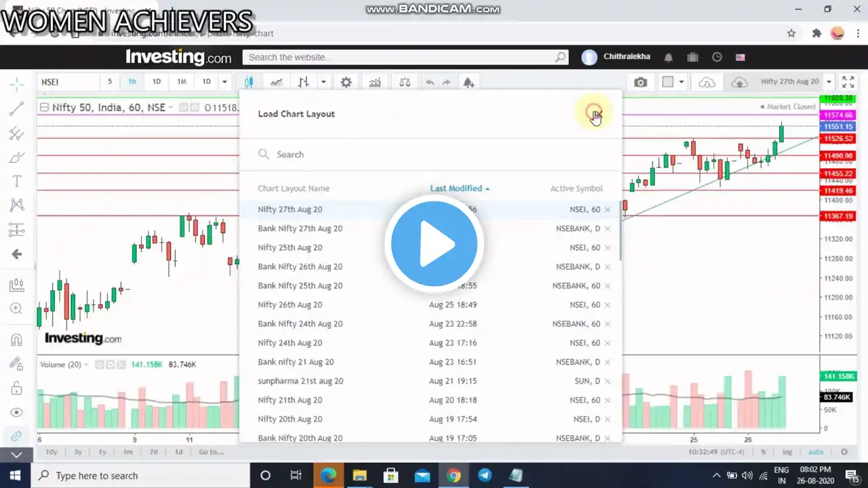Open chart style dropdown arrow

[x=323, y=82]
